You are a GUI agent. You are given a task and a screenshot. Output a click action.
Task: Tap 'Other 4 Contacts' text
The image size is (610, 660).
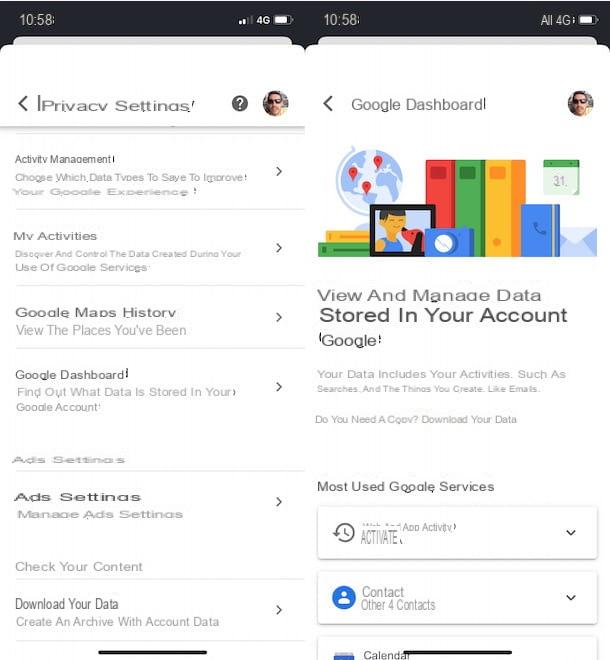click(x=398, y=605)
